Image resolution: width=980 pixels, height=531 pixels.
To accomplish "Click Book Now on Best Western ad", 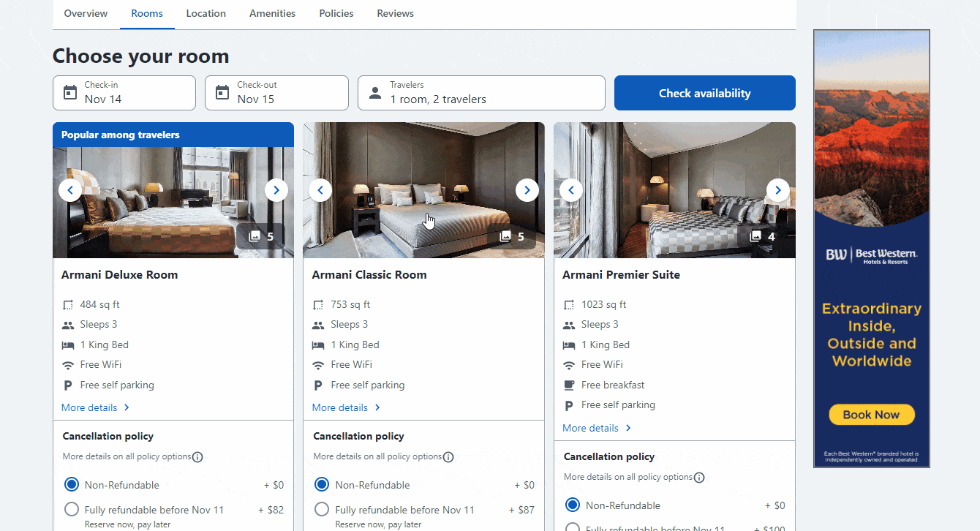I will point(872,415).
